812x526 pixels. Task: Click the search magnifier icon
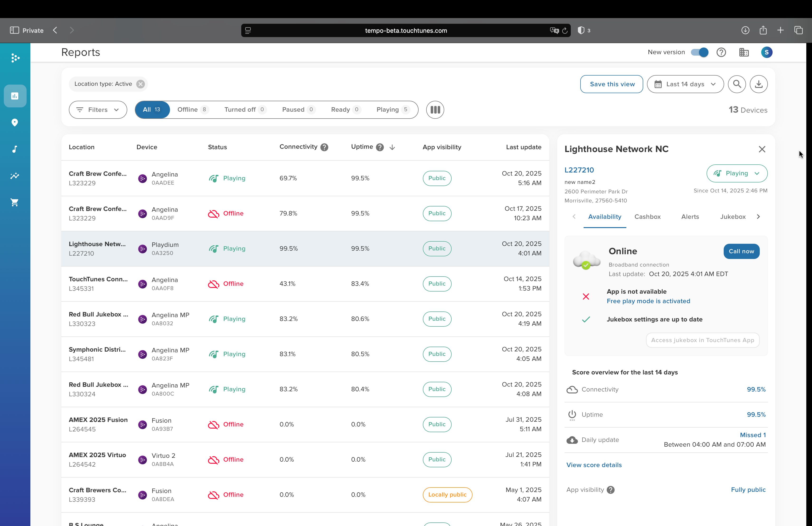(736, 84)
